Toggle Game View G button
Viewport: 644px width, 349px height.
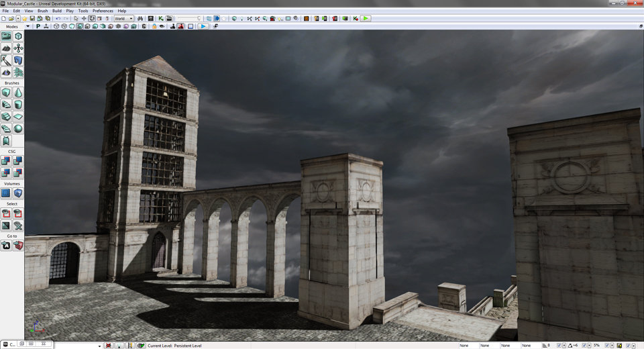(x=144, y=26)
